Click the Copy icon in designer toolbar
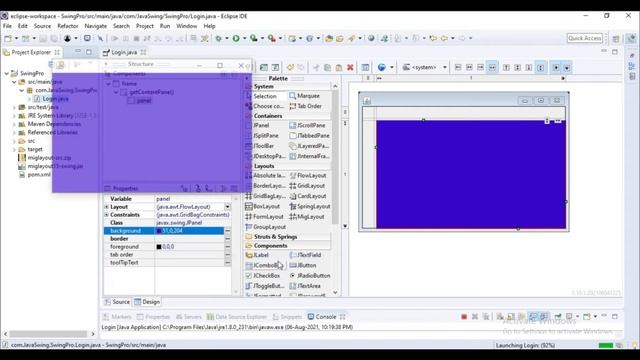Viewport: 640px width, 360px height. click(x=327, y=67)
